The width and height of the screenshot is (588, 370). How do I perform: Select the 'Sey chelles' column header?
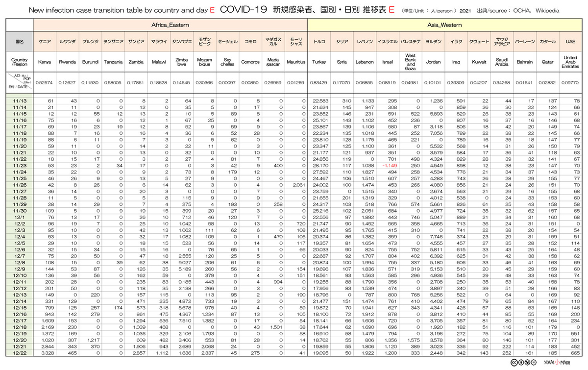(227, 62)
